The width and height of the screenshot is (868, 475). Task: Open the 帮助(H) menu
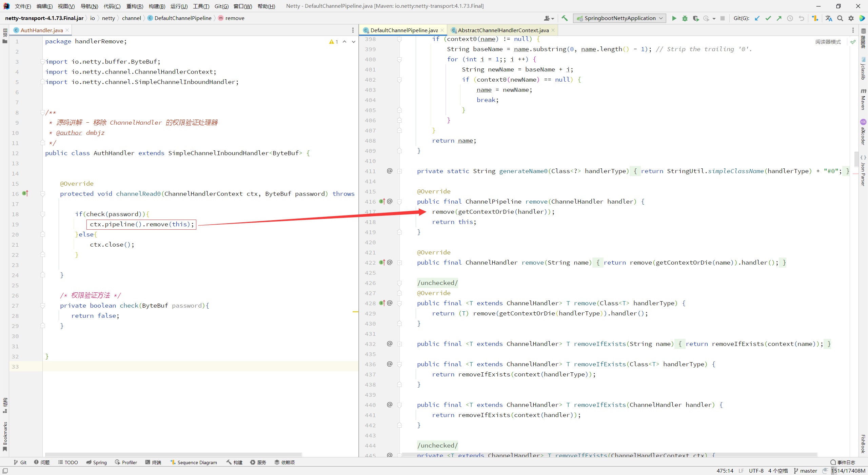click(x=267, y=6)
